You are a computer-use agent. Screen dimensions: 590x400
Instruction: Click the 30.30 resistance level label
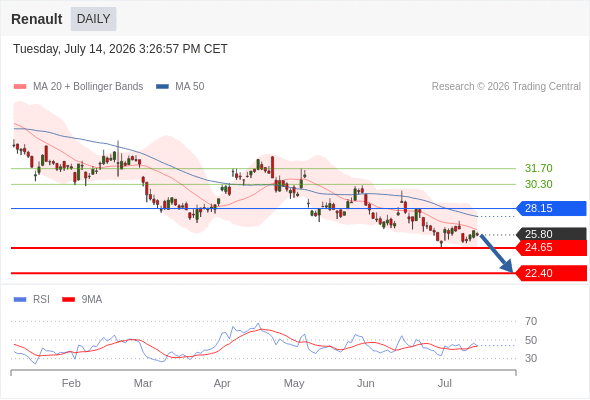(x=538, y=184)
